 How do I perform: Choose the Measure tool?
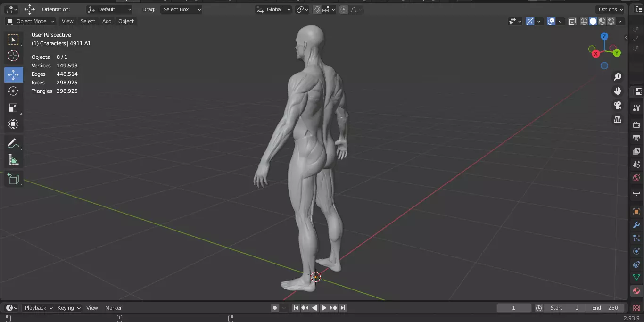(x=13, y=160)
